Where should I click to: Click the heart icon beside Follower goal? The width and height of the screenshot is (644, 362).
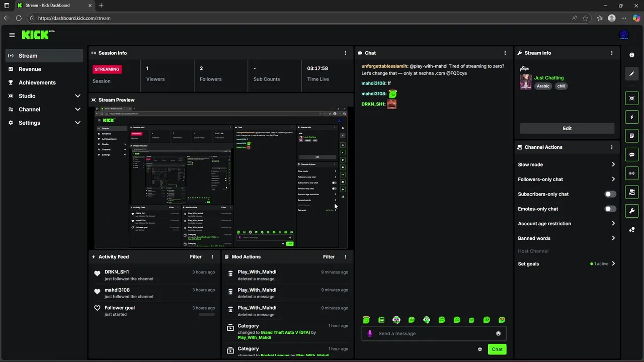(x=98, y=308)
